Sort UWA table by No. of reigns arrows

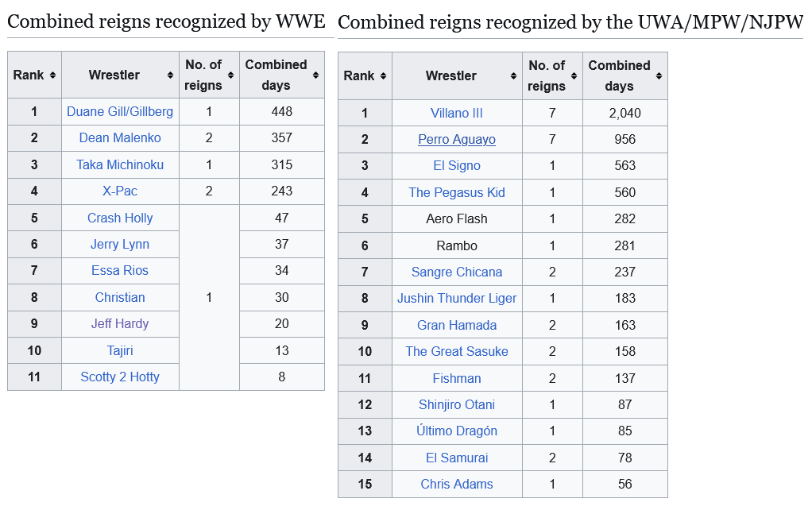pyautogui.click(x=574, y=76)
